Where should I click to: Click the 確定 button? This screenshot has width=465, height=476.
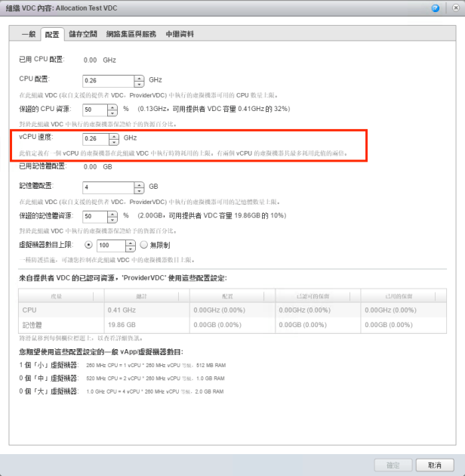[393, 465]
